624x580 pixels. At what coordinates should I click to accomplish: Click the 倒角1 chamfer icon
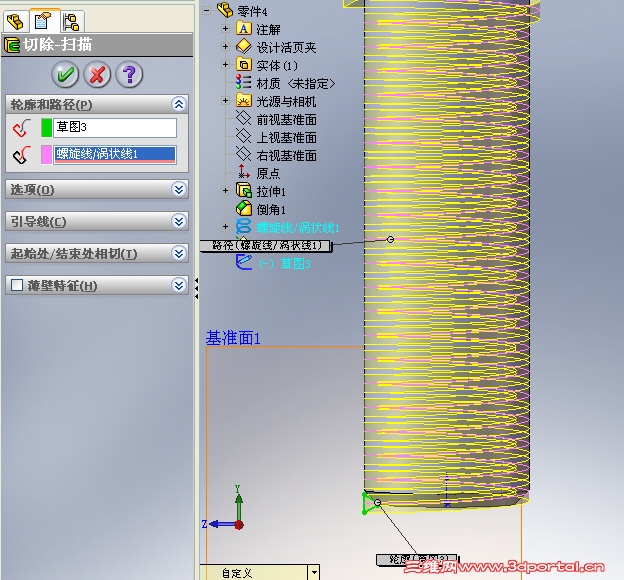point(244,209)
